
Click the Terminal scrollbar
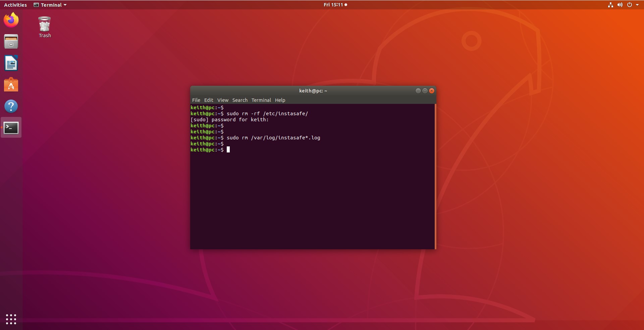tap(435, 177)
